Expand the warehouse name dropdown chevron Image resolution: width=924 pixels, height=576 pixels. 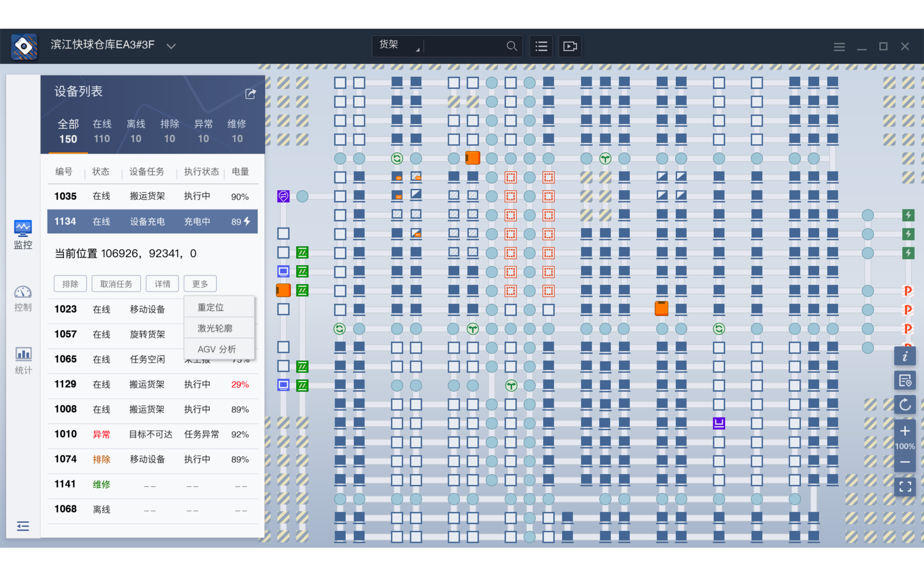(x=171, y=47)
